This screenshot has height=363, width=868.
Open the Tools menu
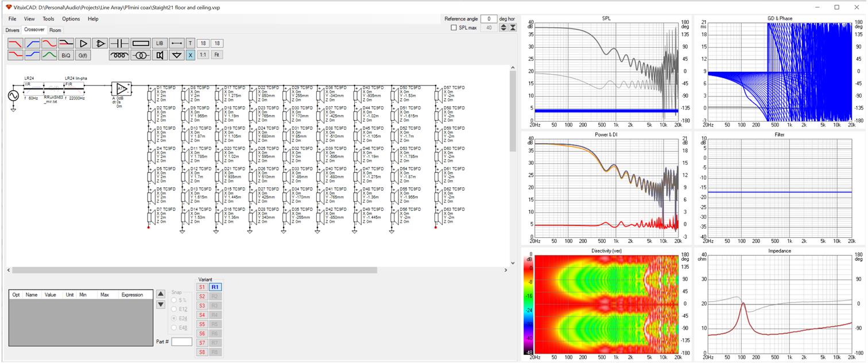(48, 19)
